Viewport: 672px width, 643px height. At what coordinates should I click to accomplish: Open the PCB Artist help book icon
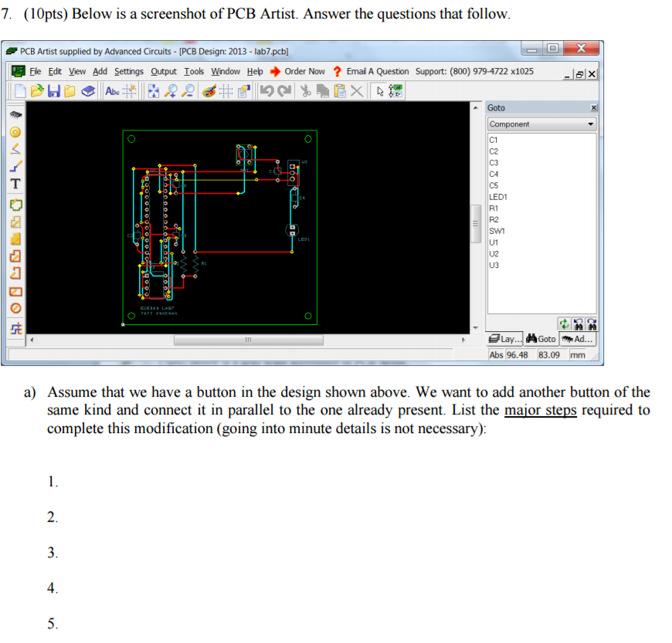(87, 90)
